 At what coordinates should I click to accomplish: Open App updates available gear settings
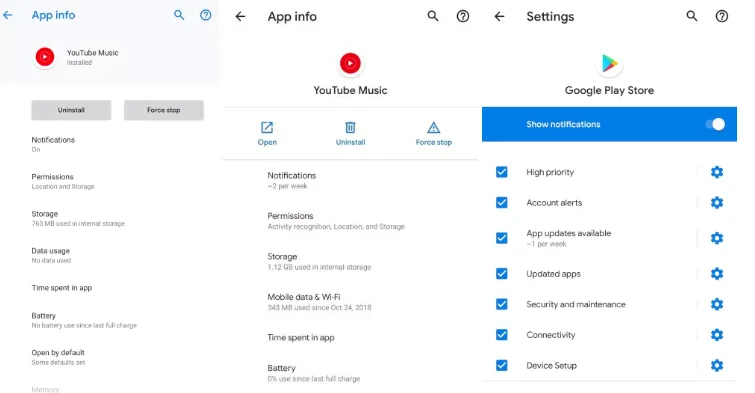tap(717, 238)
